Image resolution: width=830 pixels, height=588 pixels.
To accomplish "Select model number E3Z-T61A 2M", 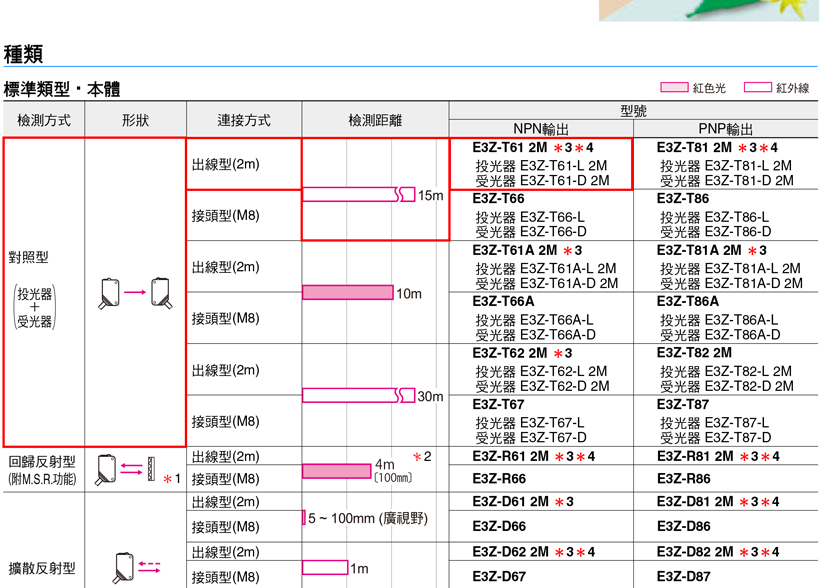I will [515, 250].
